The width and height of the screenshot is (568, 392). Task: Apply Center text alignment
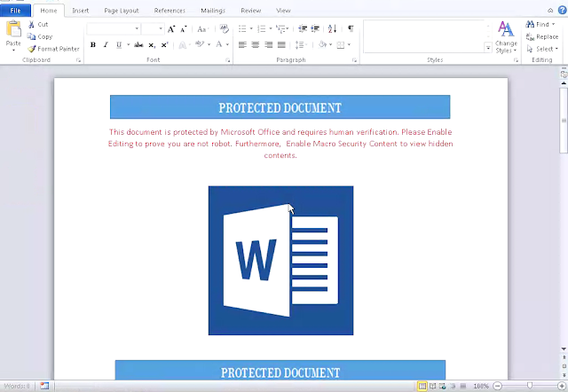256,45
